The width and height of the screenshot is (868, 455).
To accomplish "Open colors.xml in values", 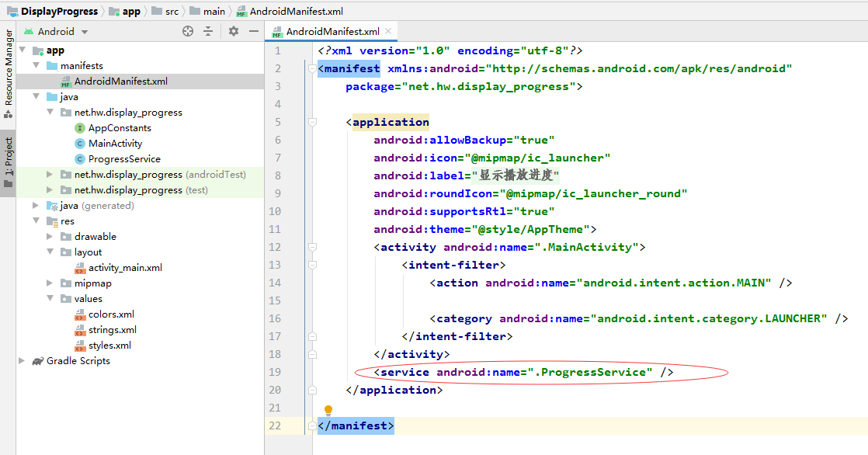I will [111, 314].
